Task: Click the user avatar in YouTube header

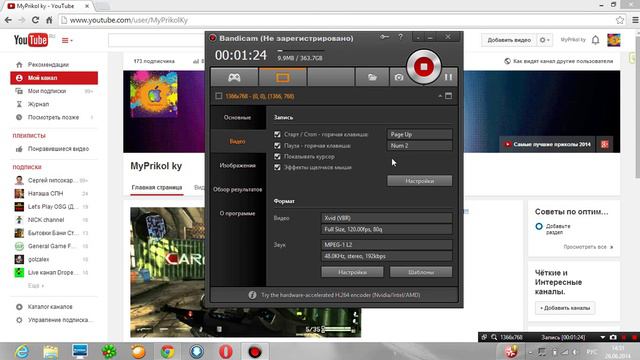Action: pyautogui.click(x=613, y=40)
